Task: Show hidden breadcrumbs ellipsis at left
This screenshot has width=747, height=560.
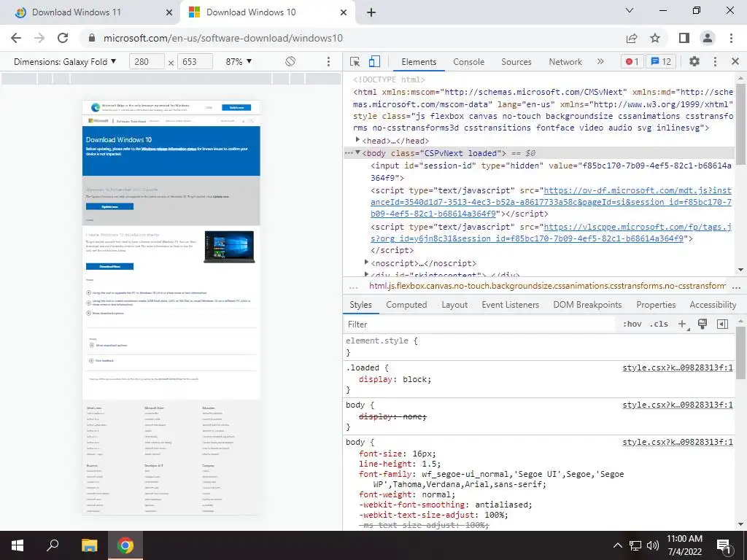Action: 354,287
